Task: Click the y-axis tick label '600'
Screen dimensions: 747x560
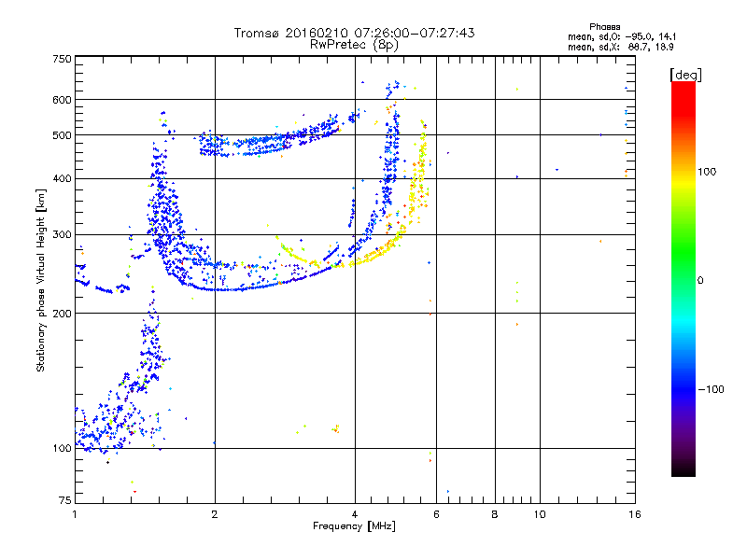Action: tap(62, 100)
